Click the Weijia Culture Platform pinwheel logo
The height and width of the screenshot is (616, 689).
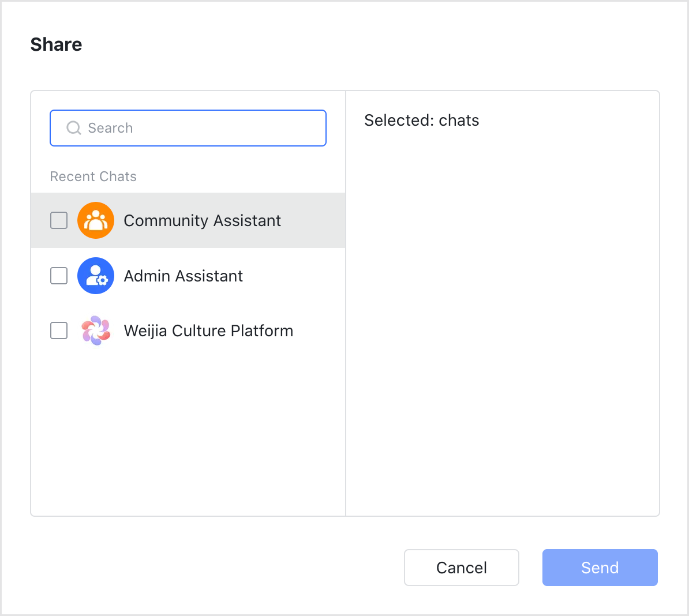click(96, 331)
